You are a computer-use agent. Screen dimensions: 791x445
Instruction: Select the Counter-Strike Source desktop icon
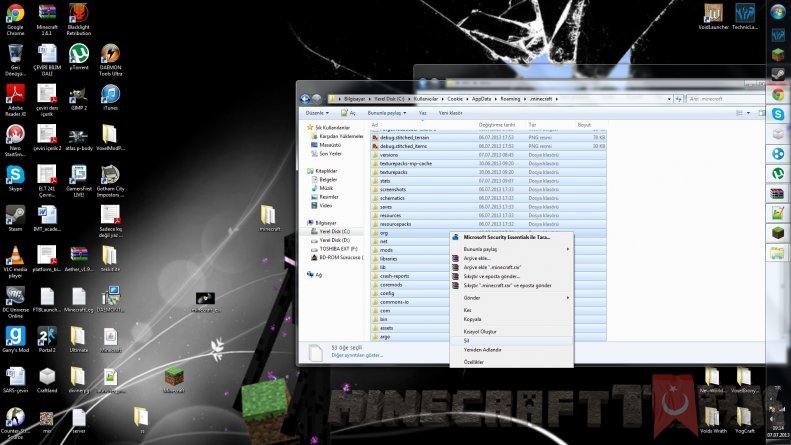coord(15,423)
